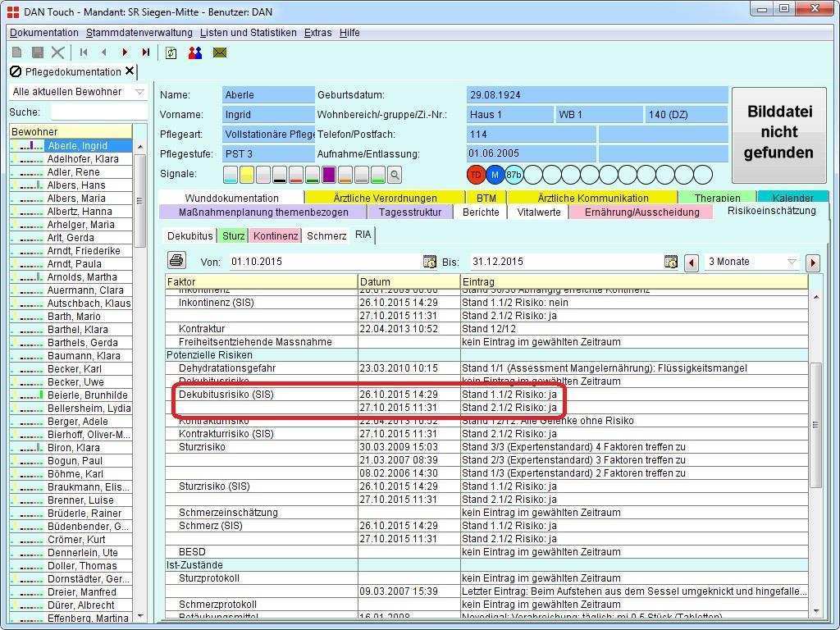
Task: Go to next record using the red arrow
Action: tap(125, 52)
